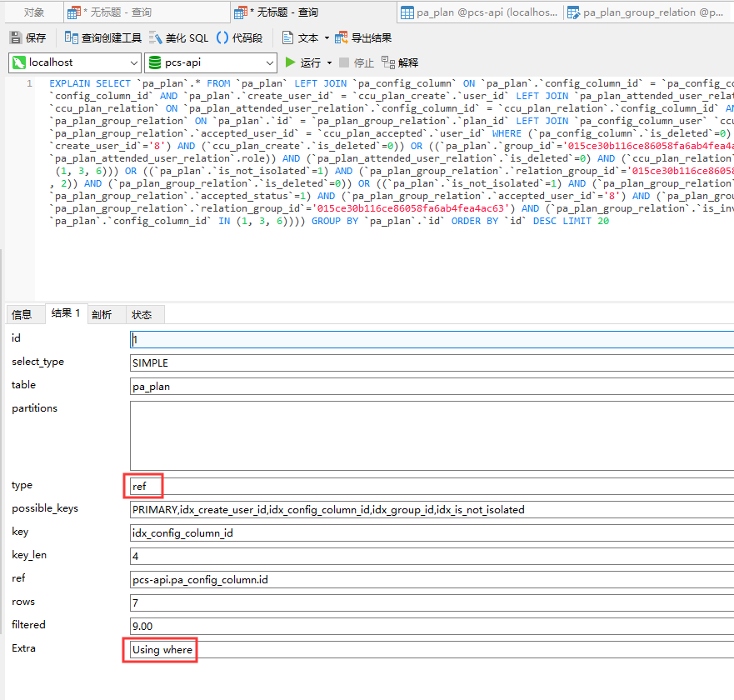Open the Objects (对象) tab
The image size is (734, 700).
[33, 12]
